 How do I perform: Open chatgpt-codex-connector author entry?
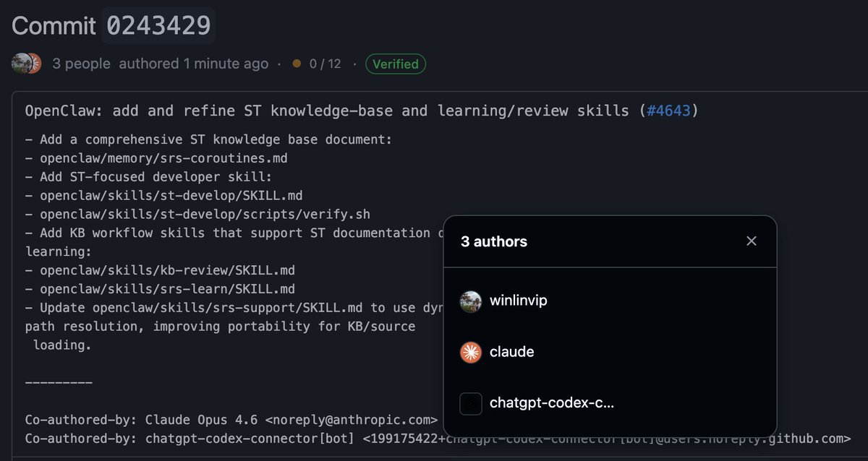551,403
